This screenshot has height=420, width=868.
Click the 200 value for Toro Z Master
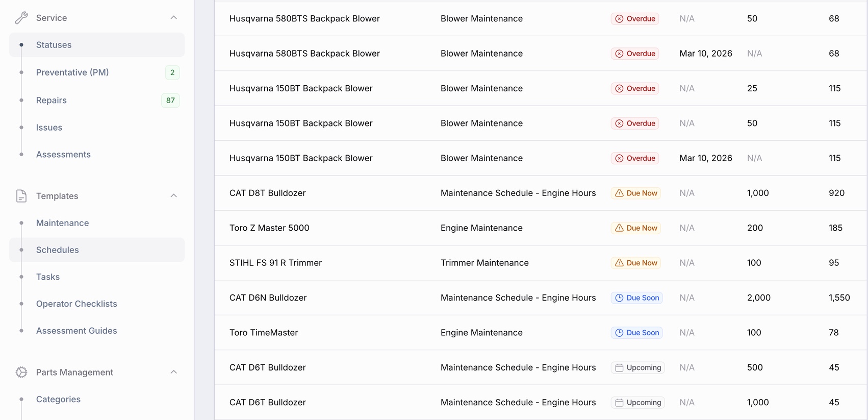tap(755, 228)
